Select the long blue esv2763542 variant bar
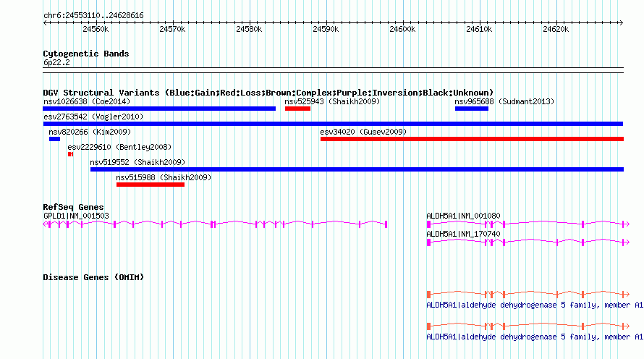644x359 pixels. click(333, 124)
